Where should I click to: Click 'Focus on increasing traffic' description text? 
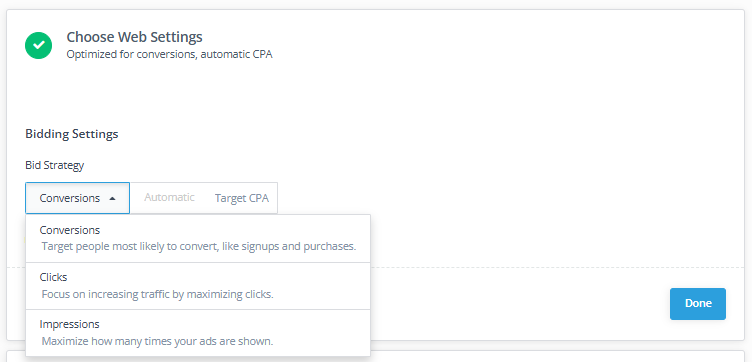(x=157, y=294)
